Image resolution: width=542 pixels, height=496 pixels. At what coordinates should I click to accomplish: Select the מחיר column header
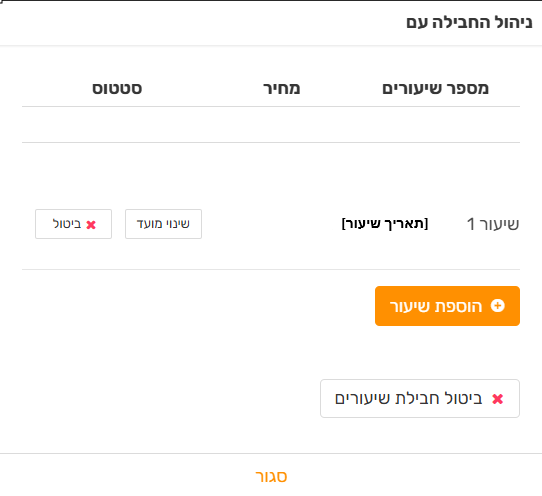[282, 89]
